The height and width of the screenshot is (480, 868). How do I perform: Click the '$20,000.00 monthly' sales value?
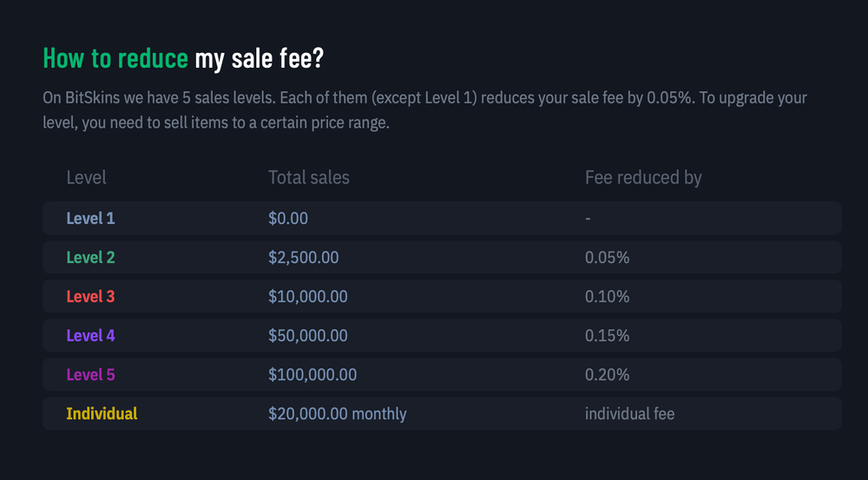[x=337, y=414]
